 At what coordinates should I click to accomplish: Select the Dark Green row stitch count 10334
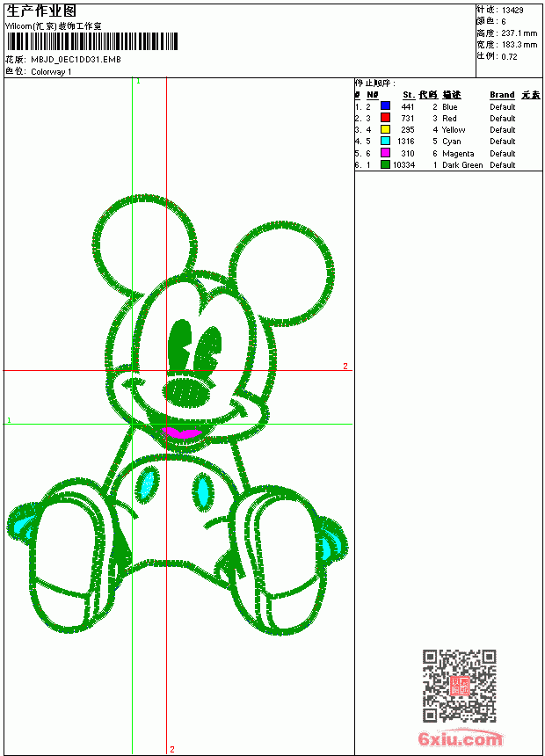tap(403, 165)
